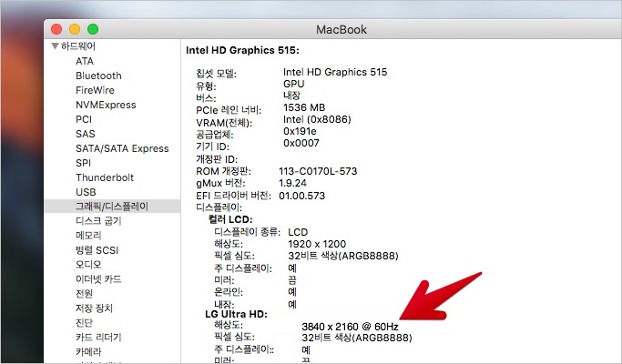Select ROM revision 113-C0170L-573
The width and height of the screenshot is (622, 364).
[x=318, y=171]
